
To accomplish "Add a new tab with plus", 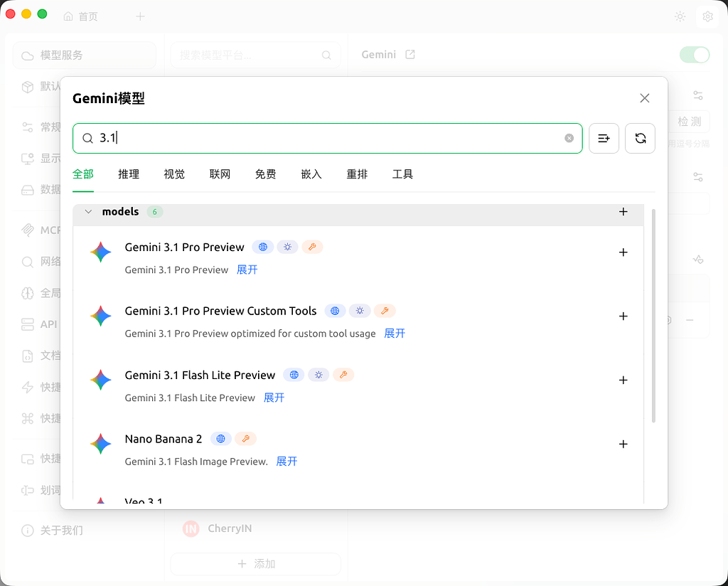I will point(140,17).
